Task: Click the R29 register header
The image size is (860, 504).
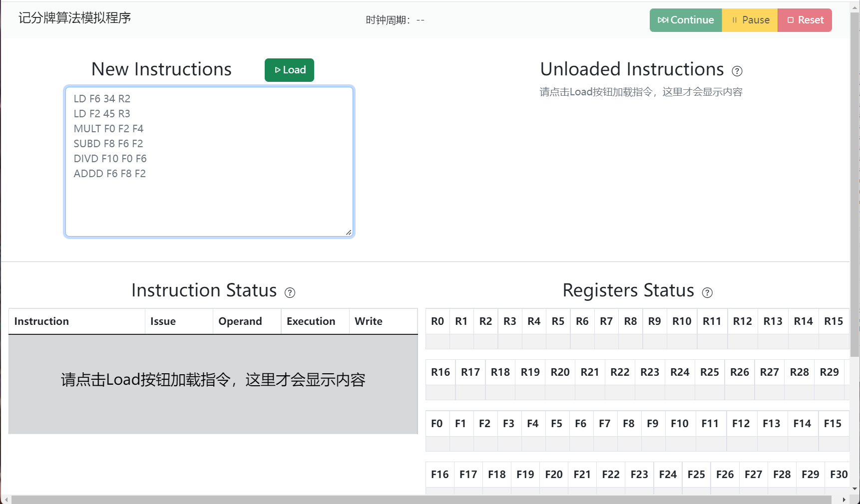Action: point(829,372)
